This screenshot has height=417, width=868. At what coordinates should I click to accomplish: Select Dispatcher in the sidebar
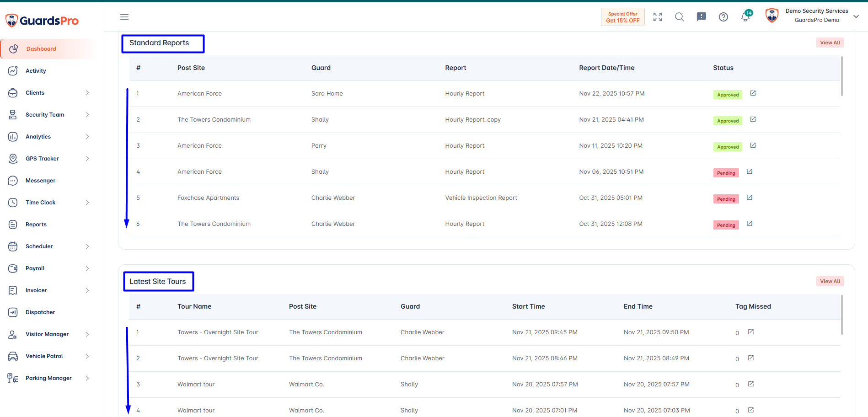click(40, 312)
